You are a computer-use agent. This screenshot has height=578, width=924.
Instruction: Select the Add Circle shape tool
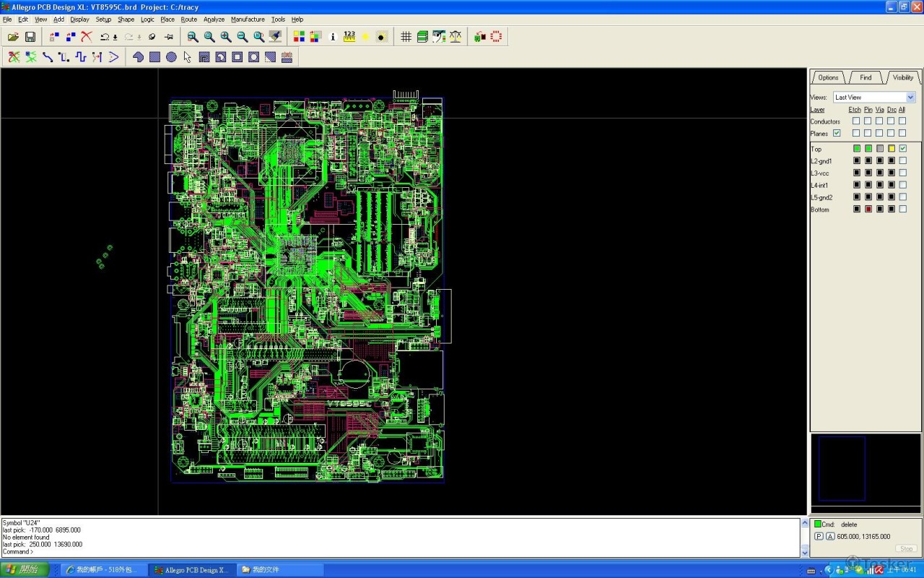tap(171, 57)
